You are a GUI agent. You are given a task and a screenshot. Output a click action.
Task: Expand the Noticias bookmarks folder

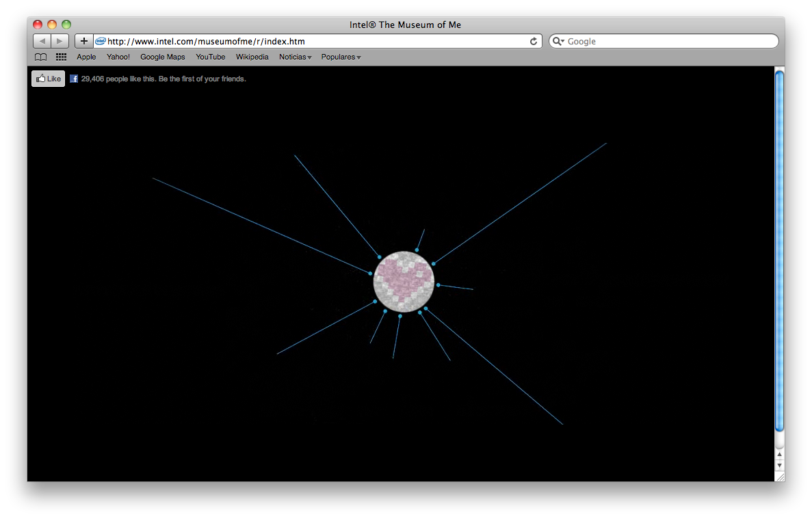coord(295,57)
